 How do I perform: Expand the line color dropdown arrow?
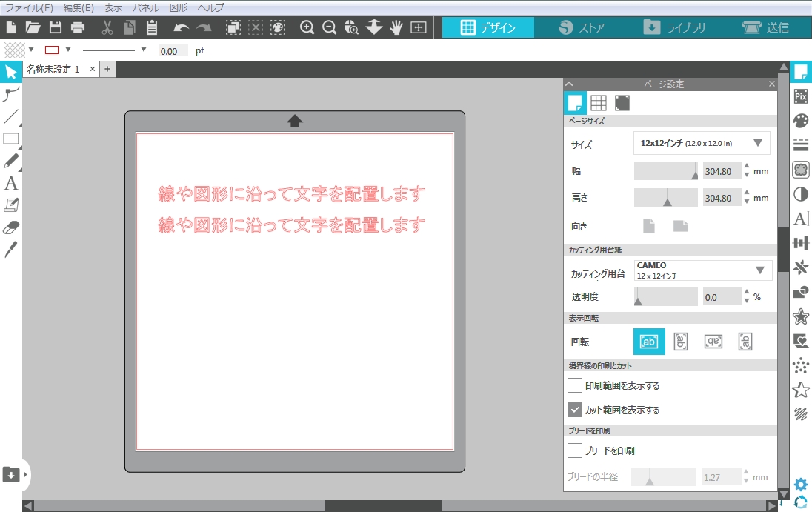coord(68,50)
